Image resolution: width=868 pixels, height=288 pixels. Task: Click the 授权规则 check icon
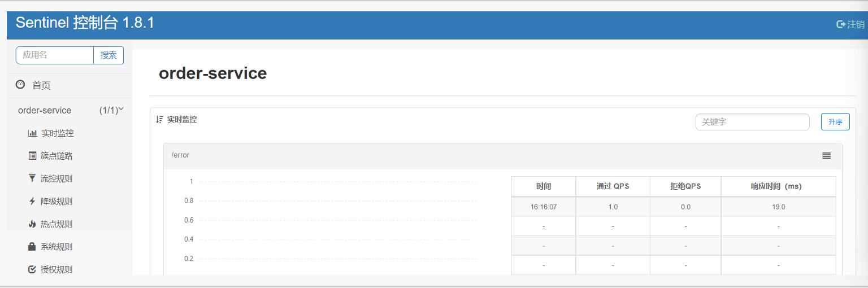32,269
